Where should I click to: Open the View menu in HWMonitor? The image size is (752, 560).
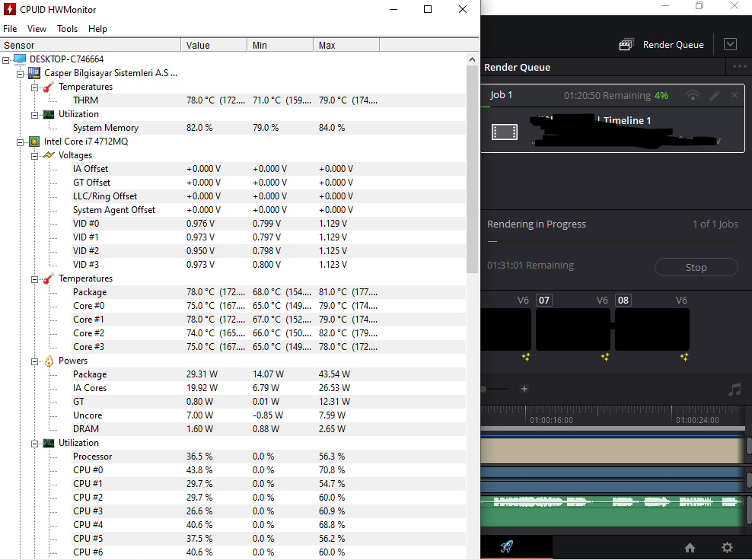(x=37, y=29)
